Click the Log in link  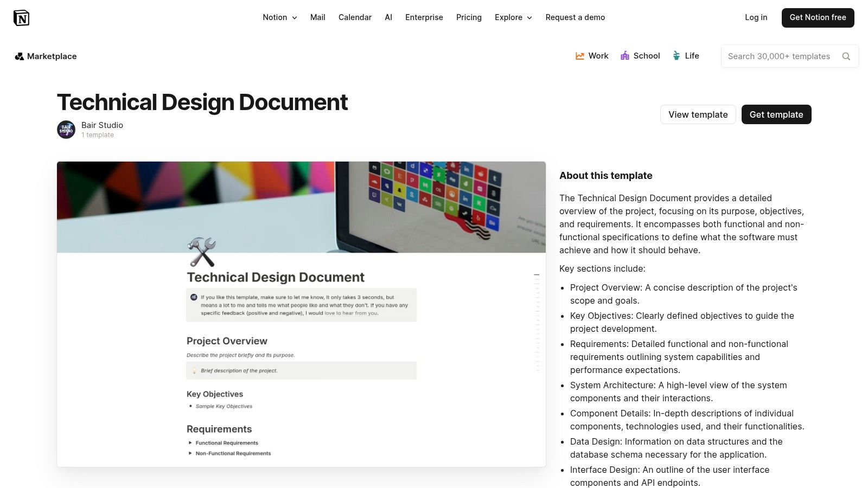(x=756, y=17)
